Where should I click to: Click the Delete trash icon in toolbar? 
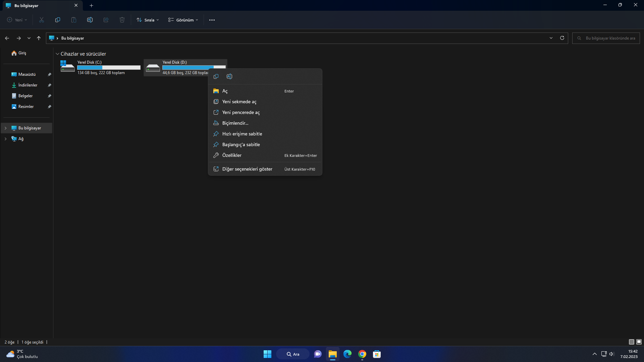(122, 20)
